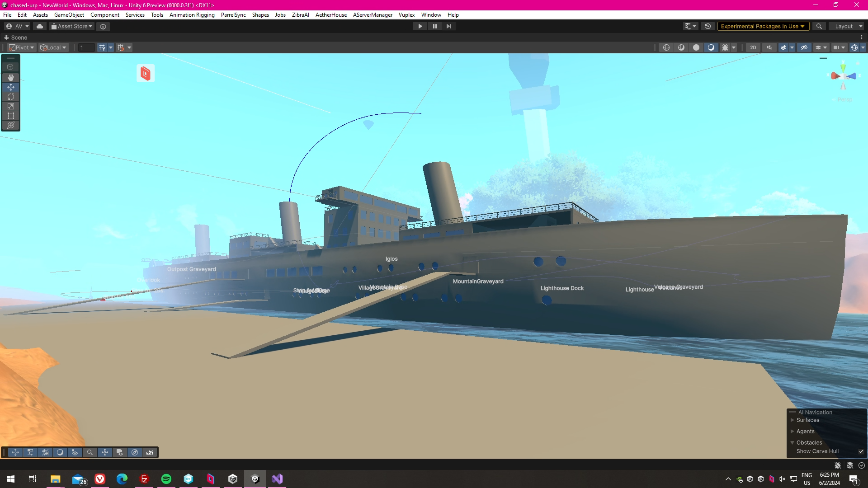868x488 pixels.
Task: Click the Play button
Action: pos(420,26)
